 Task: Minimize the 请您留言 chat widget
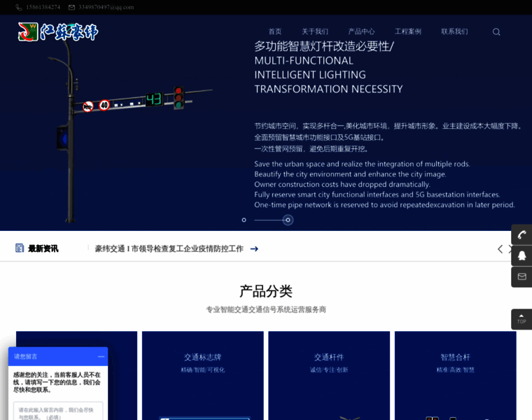101,356
